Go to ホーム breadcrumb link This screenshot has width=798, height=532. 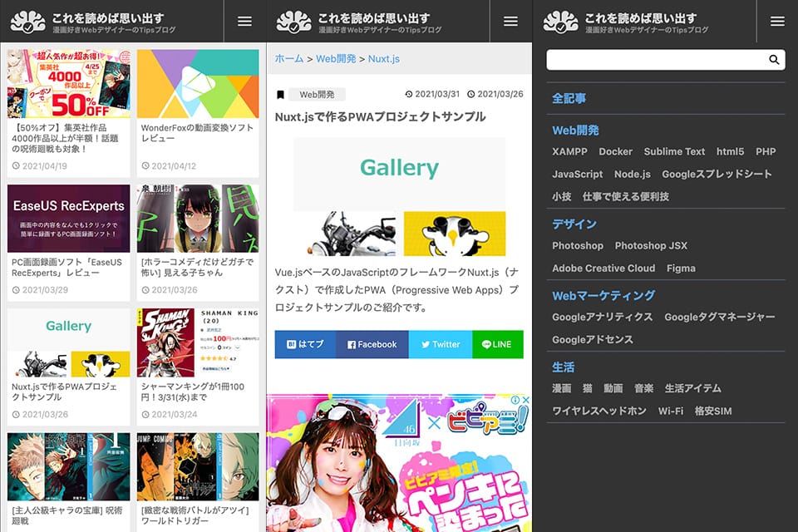click(x=289, y=58)
